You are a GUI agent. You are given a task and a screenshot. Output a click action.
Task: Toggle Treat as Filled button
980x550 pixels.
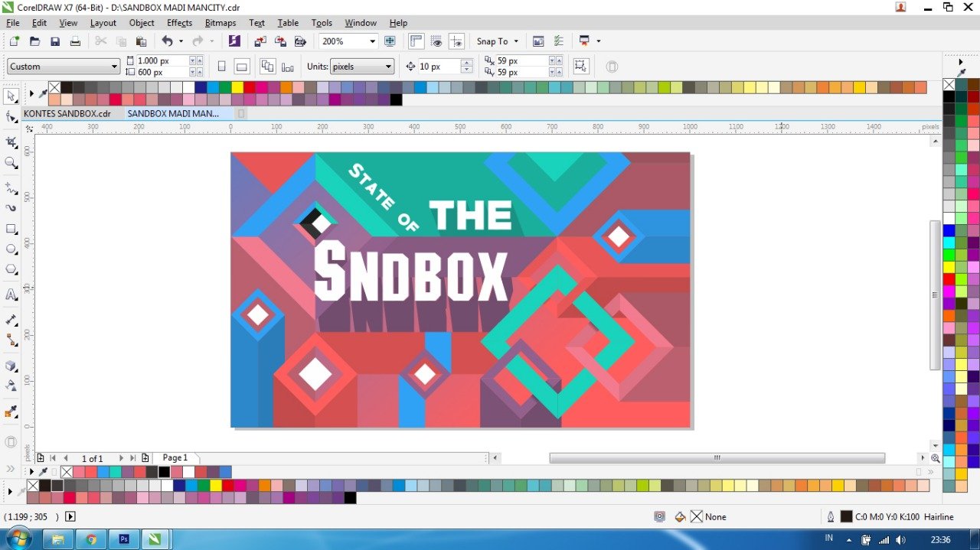(x=581, y=67)
